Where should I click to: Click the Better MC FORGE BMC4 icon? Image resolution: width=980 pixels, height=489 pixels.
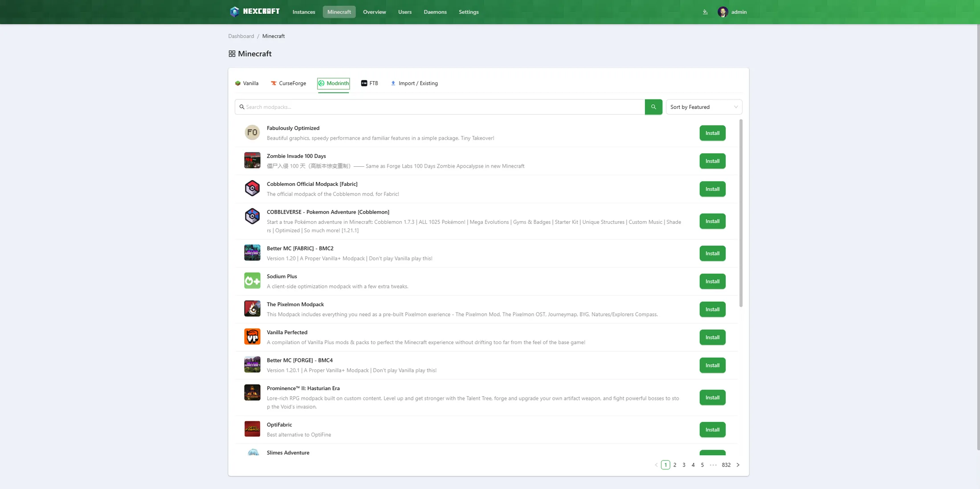click(252, 365)
